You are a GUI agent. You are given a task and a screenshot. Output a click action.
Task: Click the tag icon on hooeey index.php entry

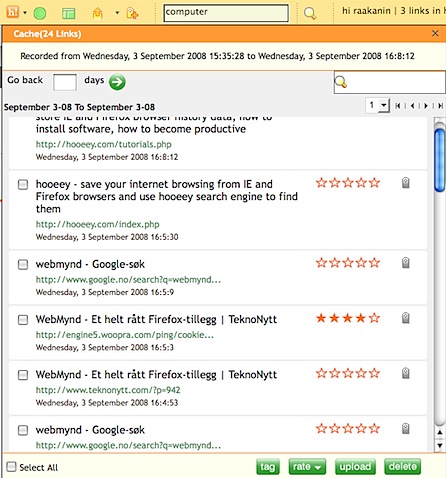406,183
